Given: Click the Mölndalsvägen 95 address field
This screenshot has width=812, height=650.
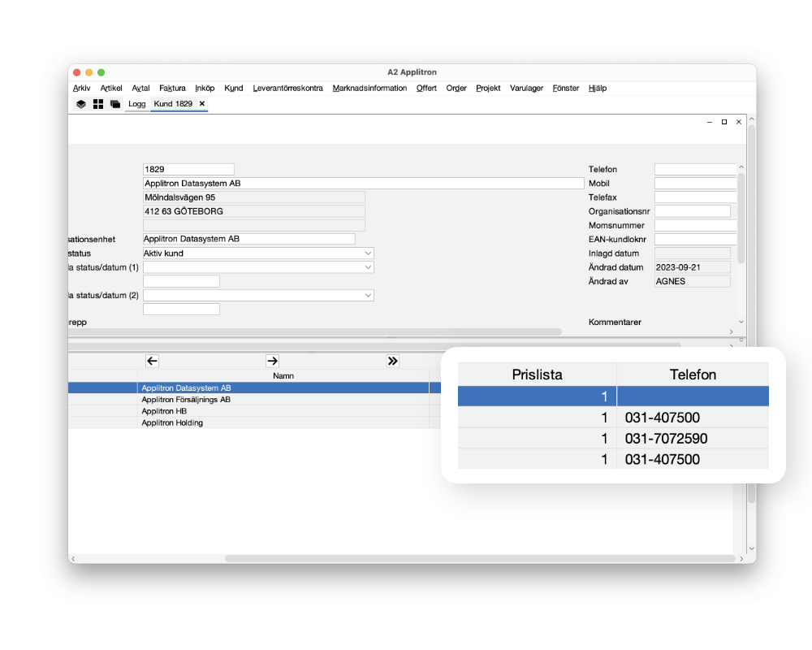Looking at the screenshot, I should pyautogui.click(x=253, y=197).
